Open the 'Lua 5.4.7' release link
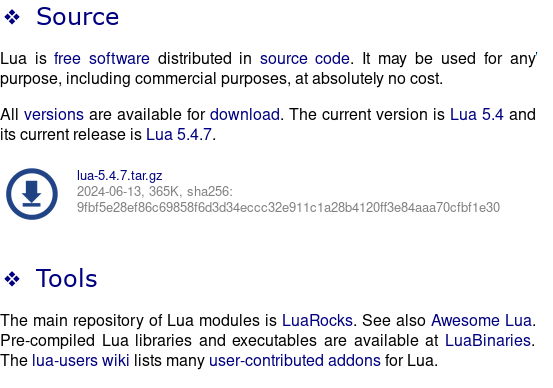Viewport: 553px width, 388px height. pyautogui.click(x=179, y=134)
